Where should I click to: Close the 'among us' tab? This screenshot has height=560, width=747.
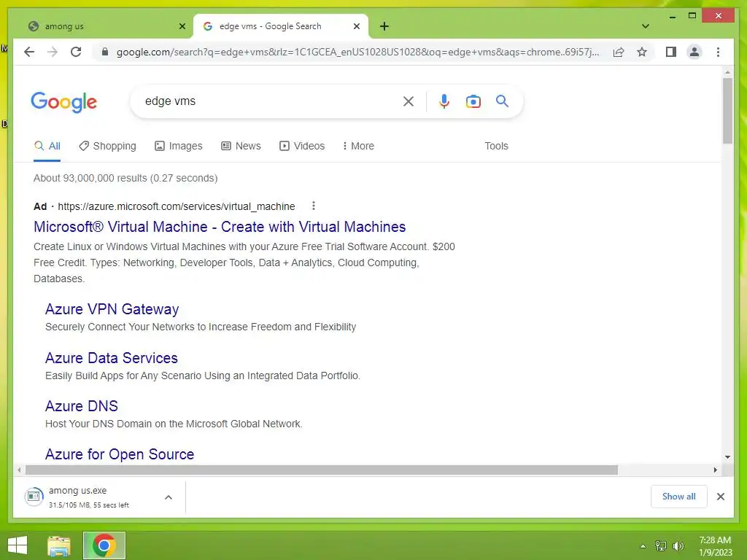coord(182,26)
